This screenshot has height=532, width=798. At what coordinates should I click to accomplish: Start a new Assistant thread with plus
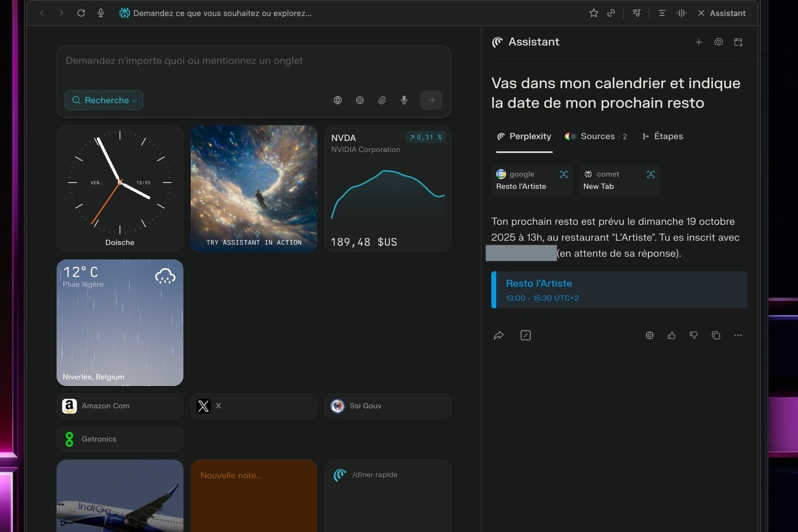[x=699, y=42]
